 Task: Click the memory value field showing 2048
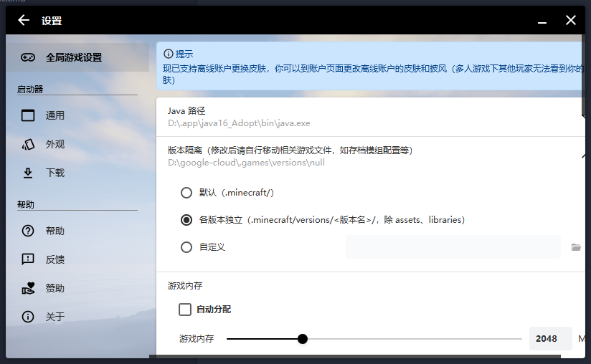(x=549, y=339)
